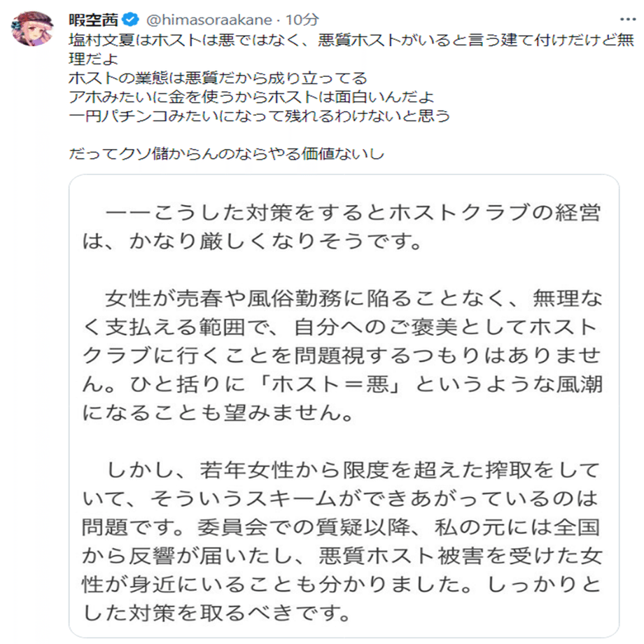Click the final line した対策を取るべきです
644x644 pixels.
click(x=216, y=612)
